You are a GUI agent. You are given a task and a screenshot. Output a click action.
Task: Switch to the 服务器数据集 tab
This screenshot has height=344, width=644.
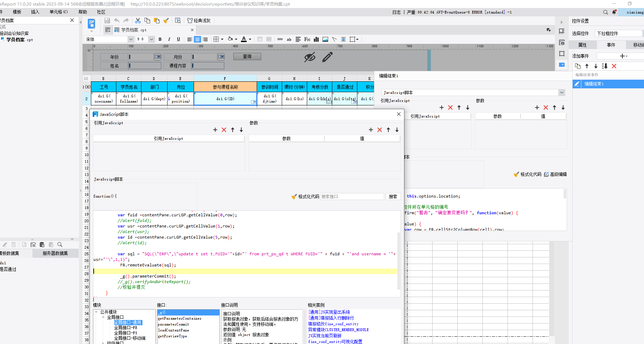coord(55,253)
